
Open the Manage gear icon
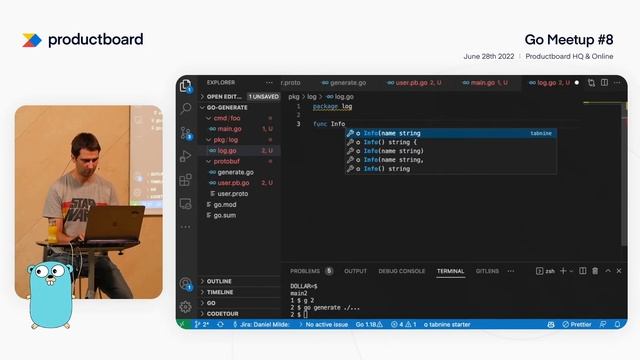(186, 307)
